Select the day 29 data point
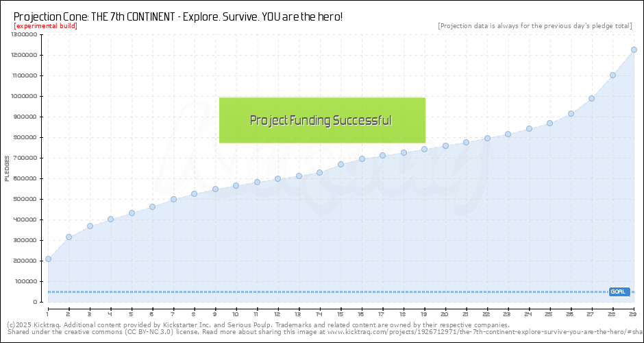This screenshot has width=644, height=343. pyautogui.click(x=634, y=49)
